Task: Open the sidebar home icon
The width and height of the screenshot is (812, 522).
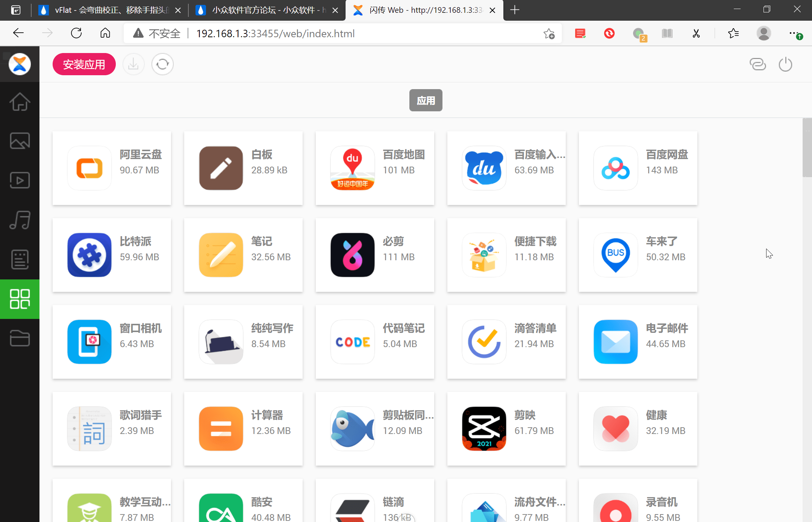Action: click(20, 102)
